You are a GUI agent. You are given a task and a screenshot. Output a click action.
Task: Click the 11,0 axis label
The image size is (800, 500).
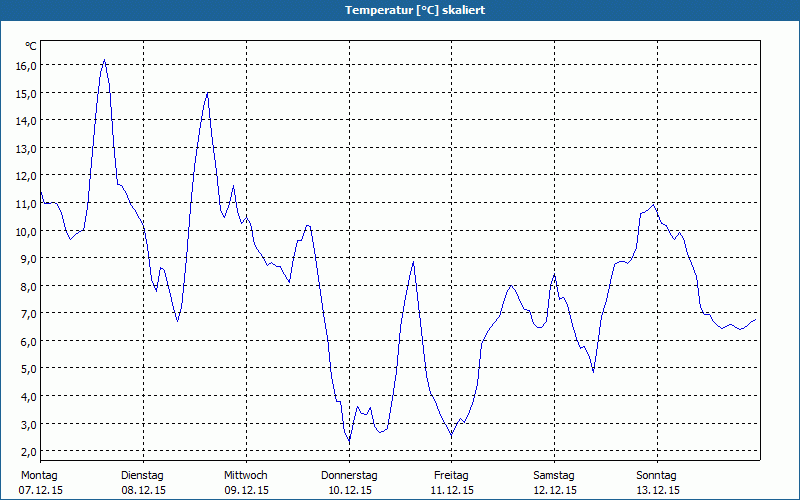[x=26, y=204]
